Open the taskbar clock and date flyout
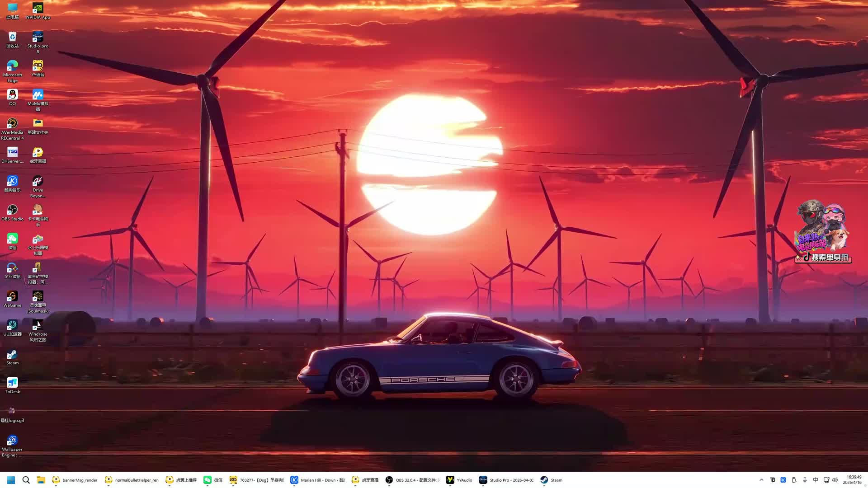 pyautogui.click(x=852, y=480)
